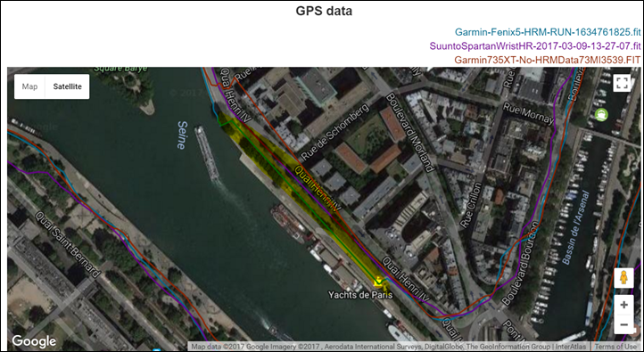Switch to Map view
This screenshot has height=352, width=644.
[29, 86]
